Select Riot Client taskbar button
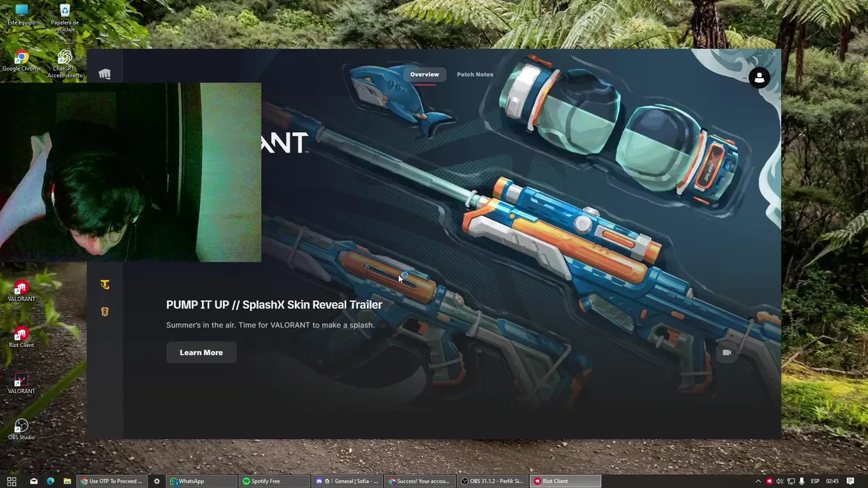The width and height of the screenshot is (868, 488). coord(566,481)
